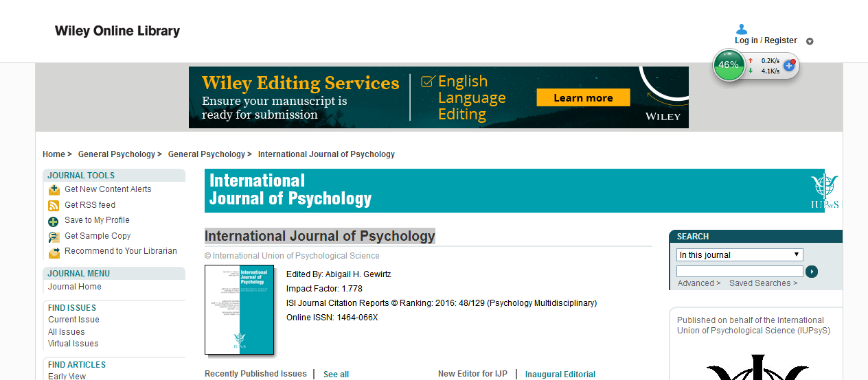Click the blue plus on network widget
868x380 pixels.
788,66
